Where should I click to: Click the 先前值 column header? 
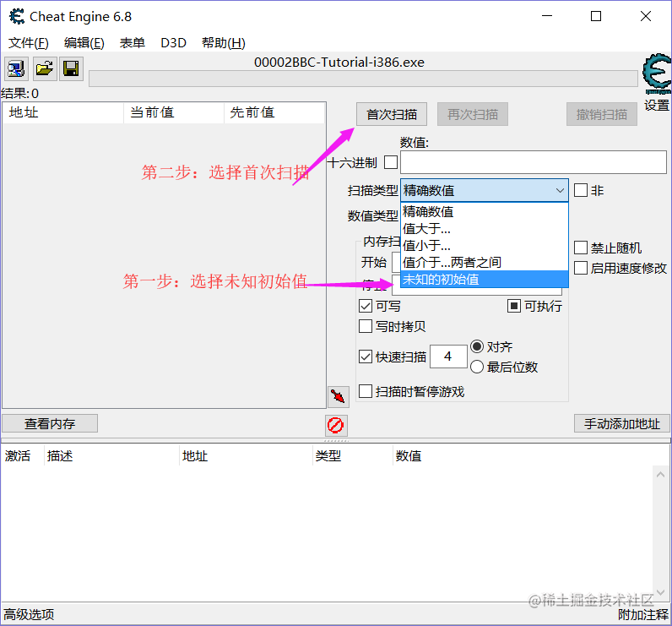click(274, 112)
